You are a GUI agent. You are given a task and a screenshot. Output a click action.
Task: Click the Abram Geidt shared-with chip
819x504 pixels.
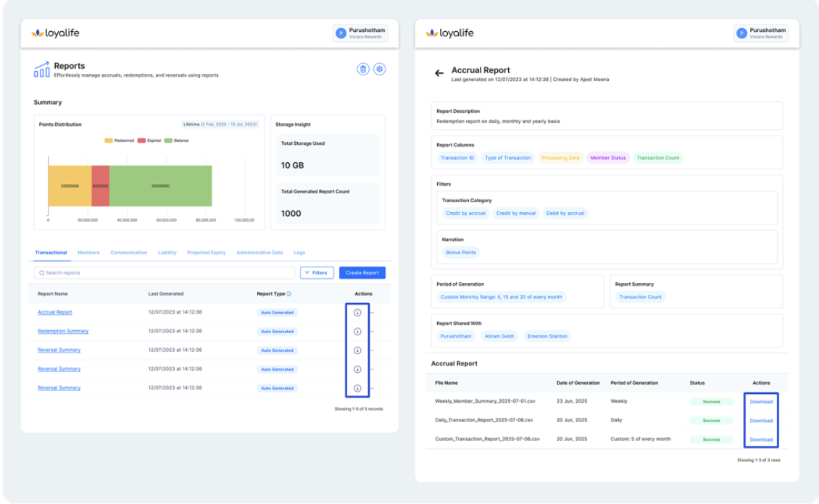499,336
